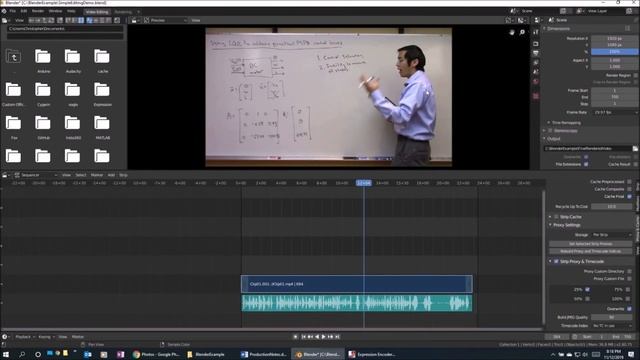Image resolution: width=640 pixels, height=360 pixels.
Task: Adjust the resolution percentage slider
Action: [614, 52]
